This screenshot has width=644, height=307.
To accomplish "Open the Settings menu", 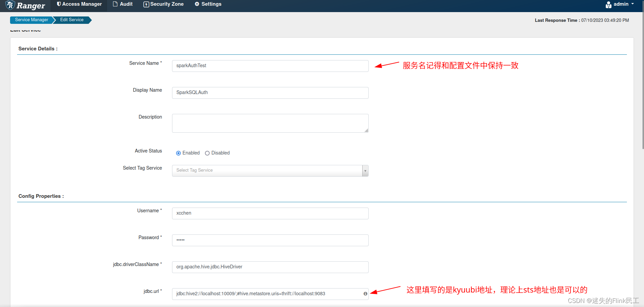I will 208,4.
